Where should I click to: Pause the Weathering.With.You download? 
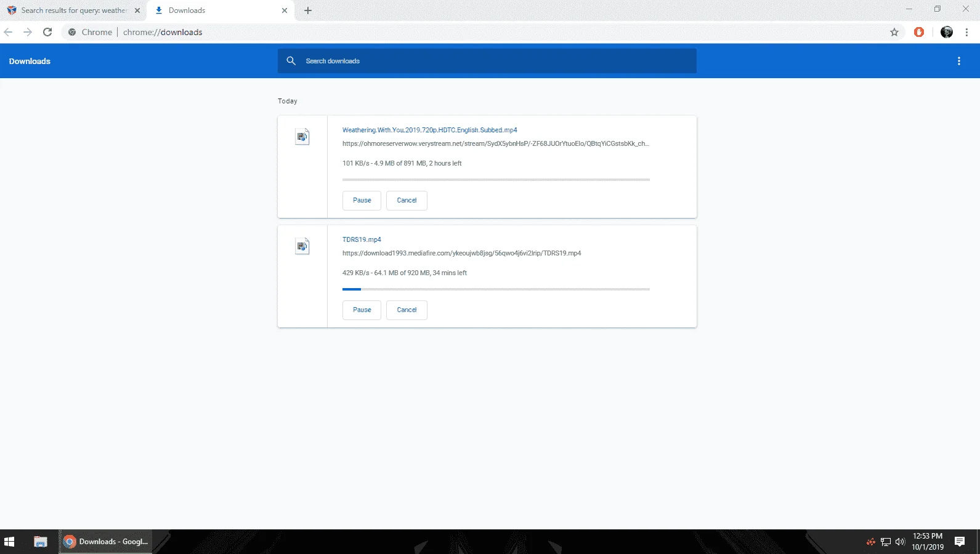pos(362,201)
